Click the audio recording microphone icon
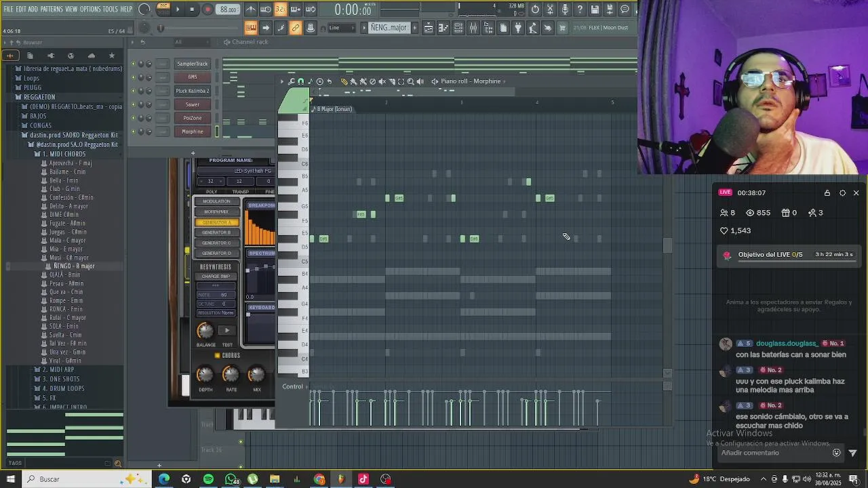The height and width of the screenshot is (488, 868). pos(565,9)
